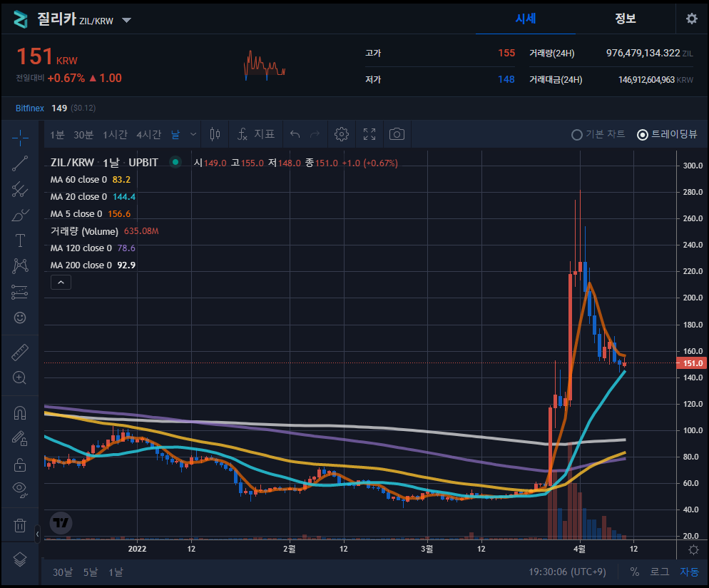Click the trash remove drawings icon
709x588 pixels.
click(20, 524)
